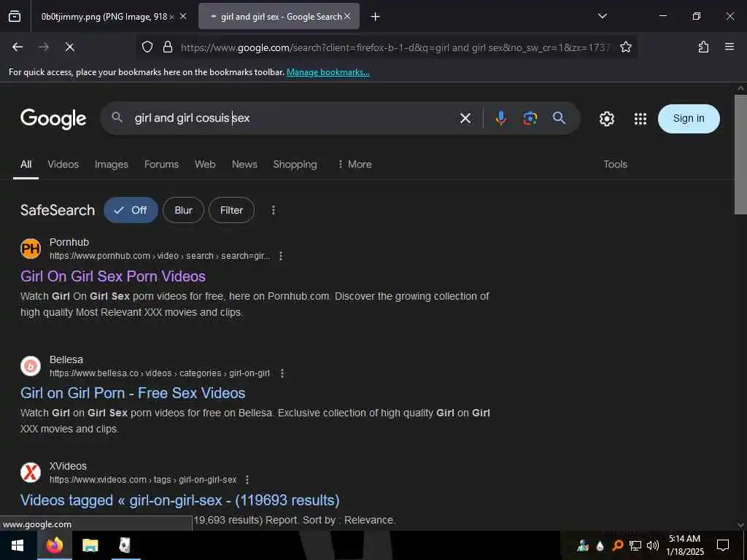This screenshot has width=747, height=560.
Task: Click the Sign in button
Action: coord(689,119)
